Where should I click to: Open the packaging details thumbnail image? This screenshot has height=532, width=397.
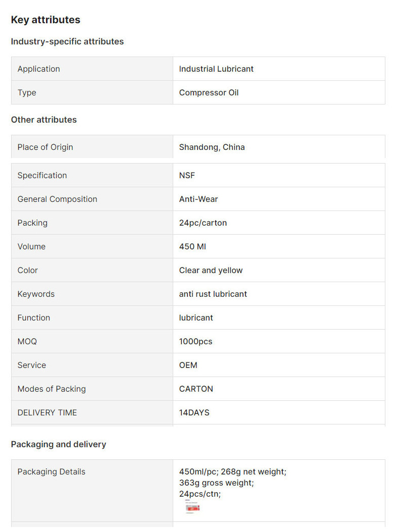point(192,507)
